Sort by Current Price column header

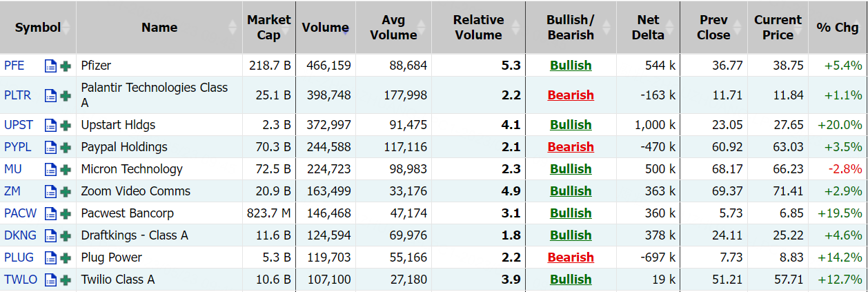[x=778, y=28]
